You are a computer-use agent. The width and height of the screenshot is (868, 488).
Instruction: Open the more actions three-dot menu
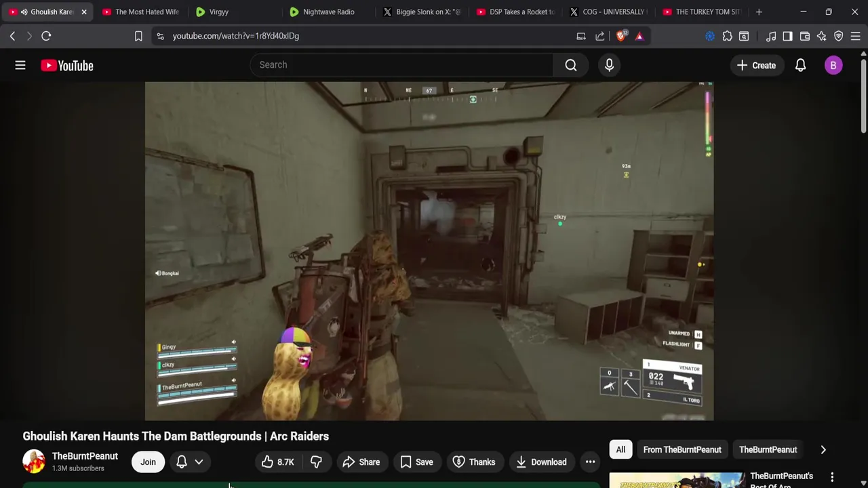pyautogui.click(x=590, y=462)
